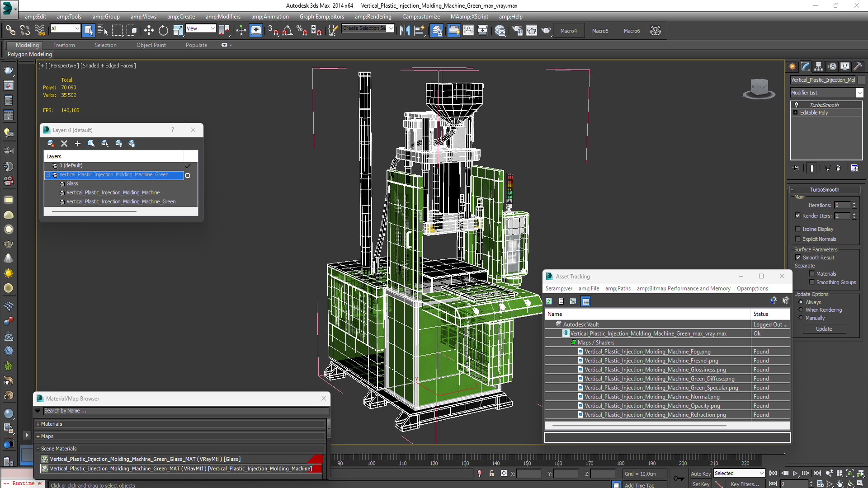Choose the Select and Move tool
The image size is (868, 488).
(x=148, y=30)
